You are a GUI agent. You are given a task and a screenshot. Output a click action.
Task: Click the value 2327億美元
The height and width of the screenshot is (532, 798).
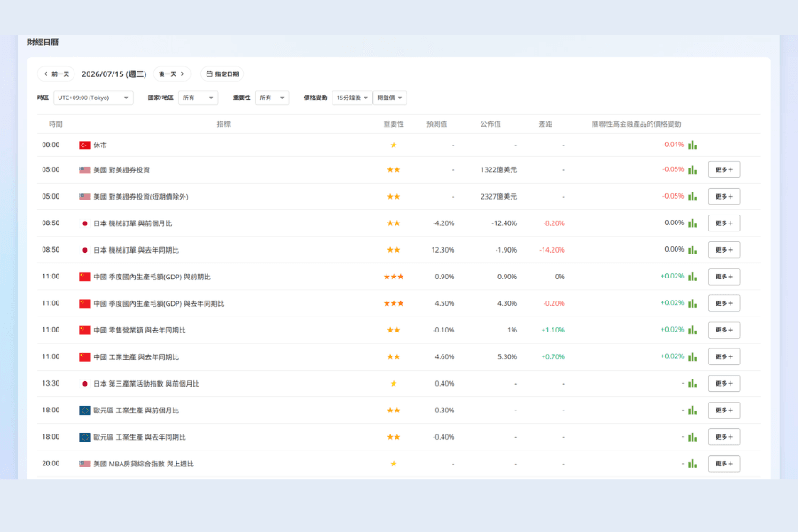(x=498, y=197)
